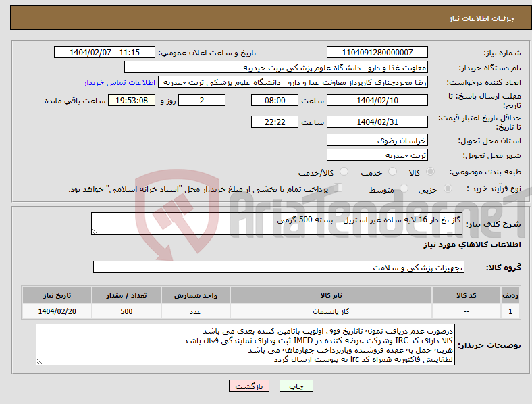Screen dimensions: 532x404
Task: Click the remaining time field 19:53:08
Action: (x=132, y=100)
